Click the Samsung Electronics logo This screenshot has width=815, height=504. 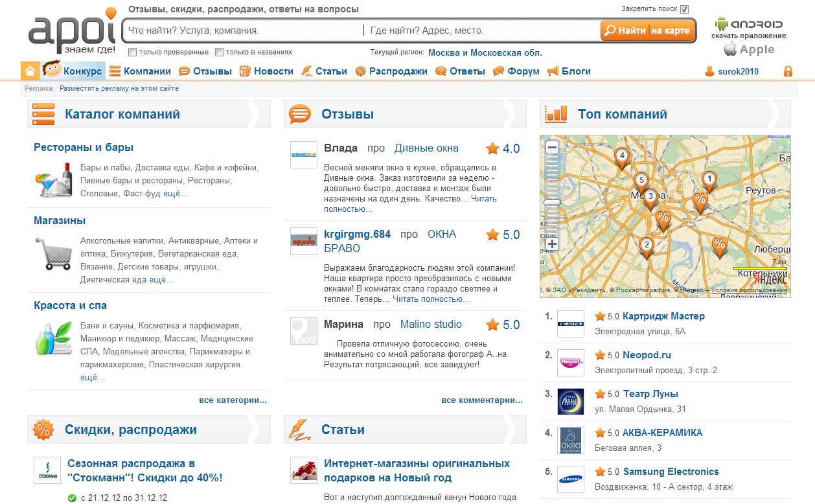[571, 479]
